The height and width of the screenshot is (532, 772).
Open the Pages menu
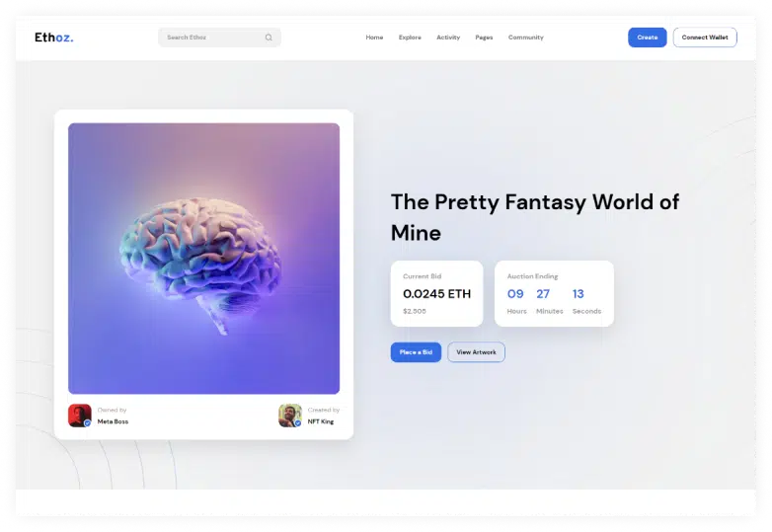point(484,38)
